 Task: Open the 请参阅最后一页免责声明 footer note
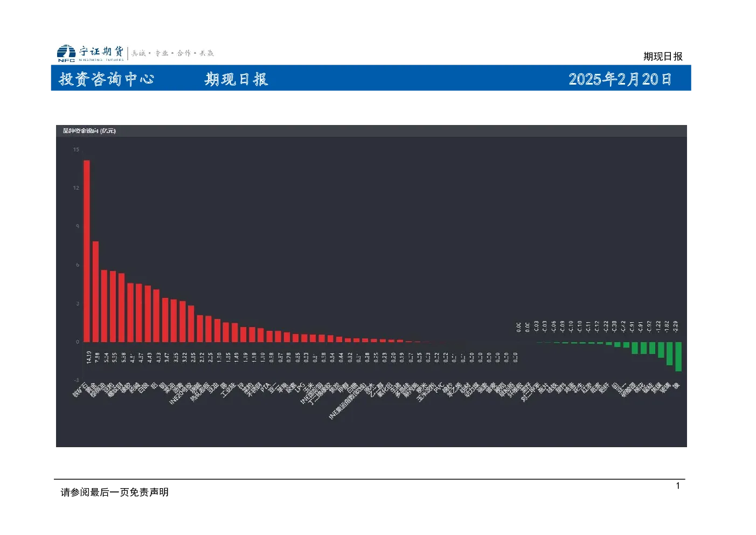pyautogui.click(x=115, y=492)
